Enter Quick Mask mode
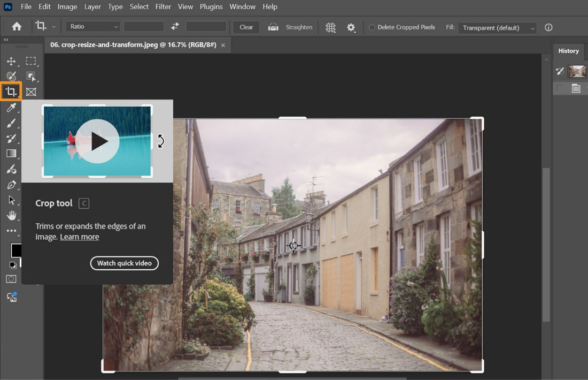 (11, 279)
